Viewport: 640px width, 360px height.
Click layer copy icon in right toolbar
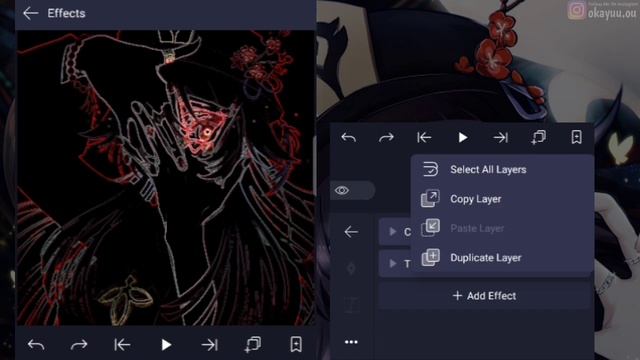tap(538, 137)
